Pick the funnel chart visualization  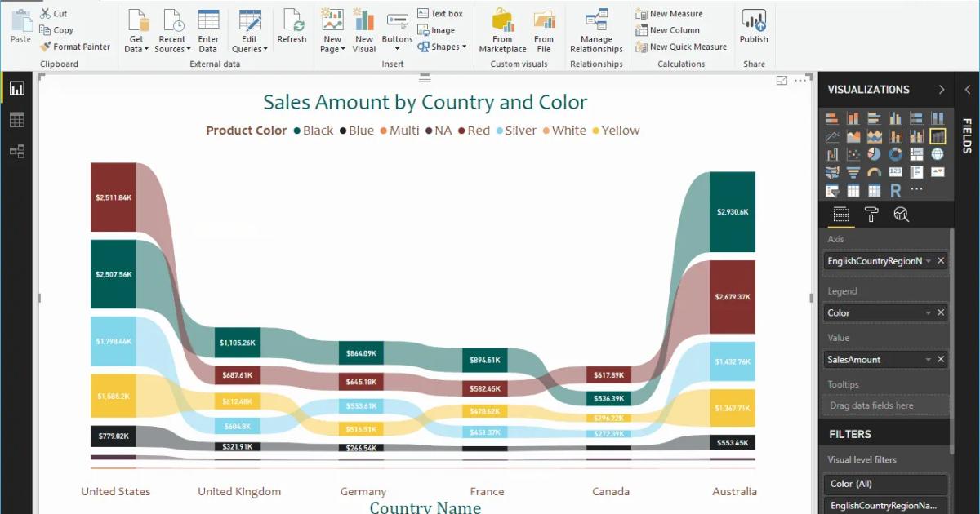coord(853,172)
